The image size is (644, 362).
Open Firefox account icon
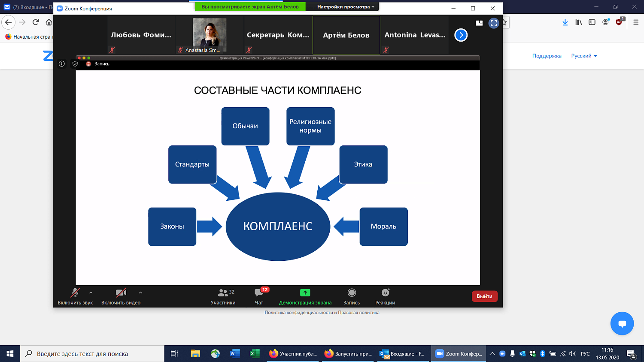(605, 22)
